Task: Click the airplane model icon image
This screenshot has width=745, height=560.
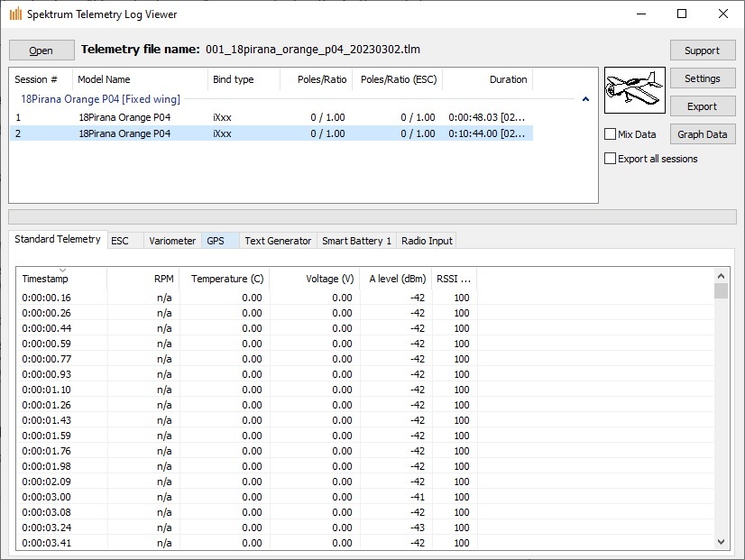Action: coord(635,89)
